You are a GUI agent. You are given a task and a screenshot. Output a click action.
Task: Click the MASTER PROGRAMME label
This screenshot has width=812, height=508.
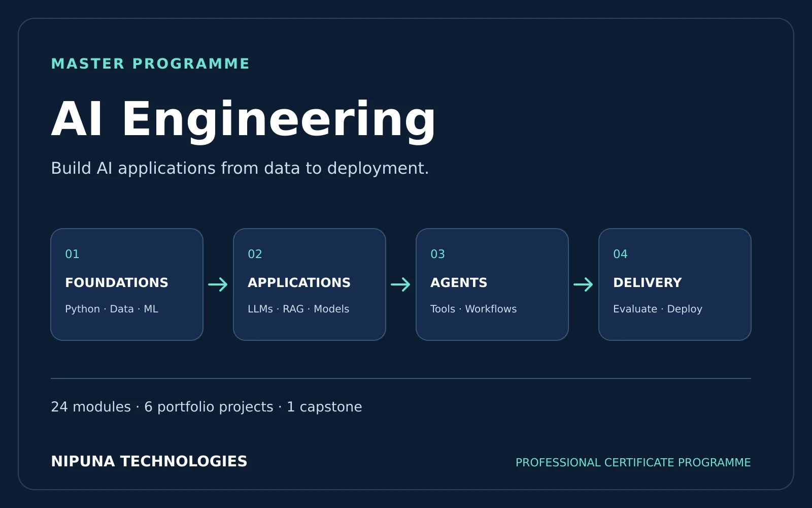pos(150,63)
